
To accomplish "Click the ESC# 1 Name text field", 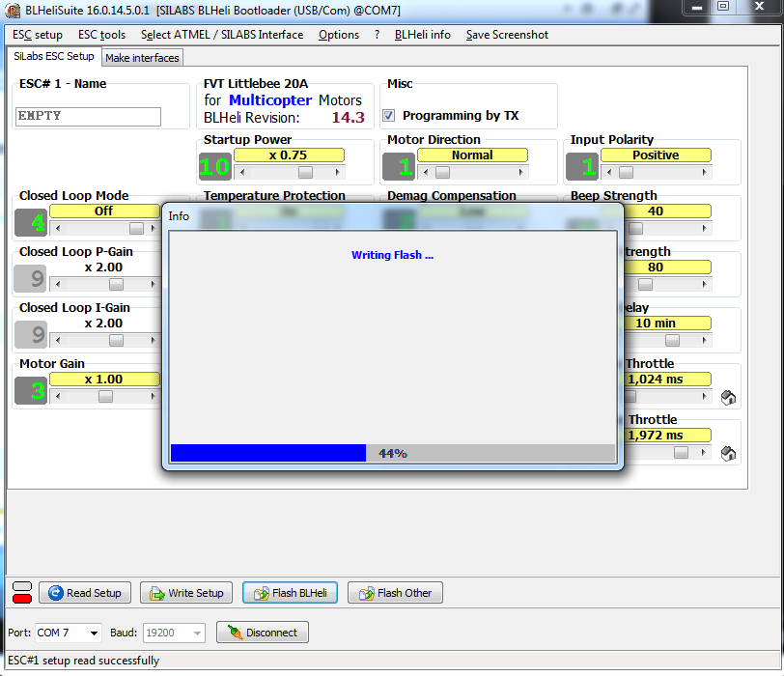I will [x=88, y=116].
